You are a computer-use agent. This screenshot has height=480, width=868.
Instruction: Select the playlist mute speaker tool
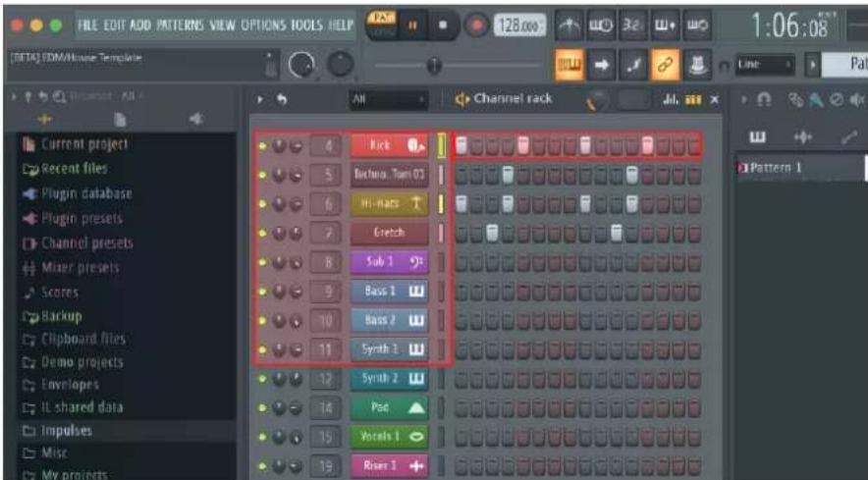click(x=857, y=100)
